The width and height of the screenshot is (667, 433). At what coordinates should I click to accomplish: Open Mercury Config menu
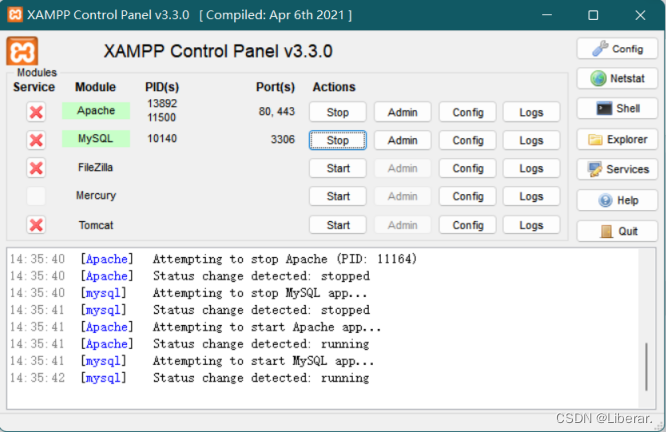tap(467, 197)
